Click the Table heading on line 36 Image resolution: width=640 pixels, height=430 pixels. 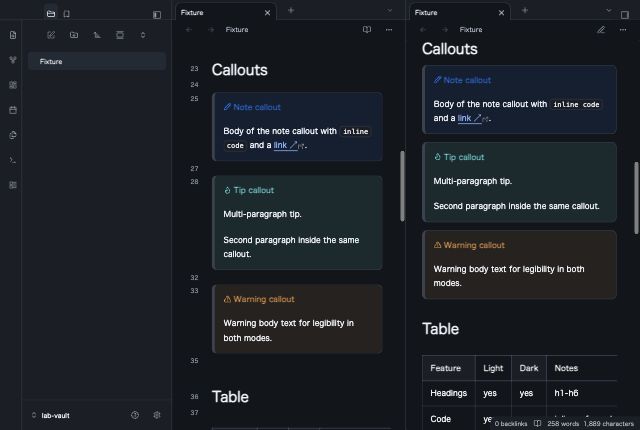tap(230, 397)
